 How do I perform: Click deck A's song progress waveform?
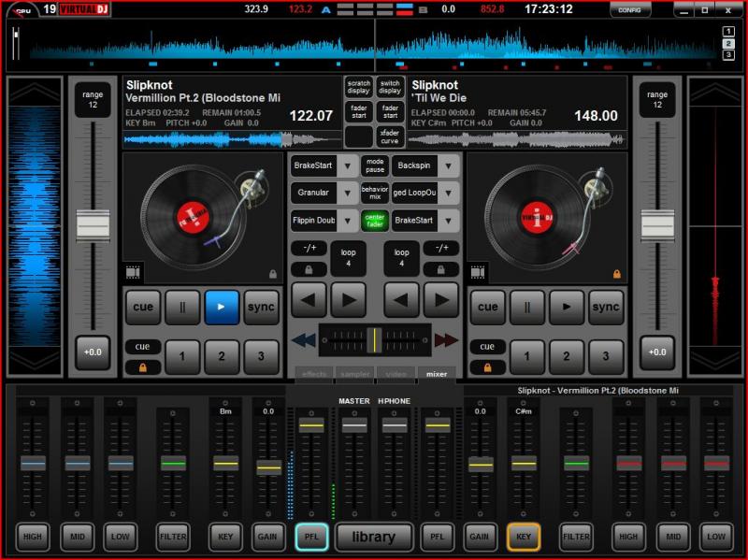click(x=232, y=139)
